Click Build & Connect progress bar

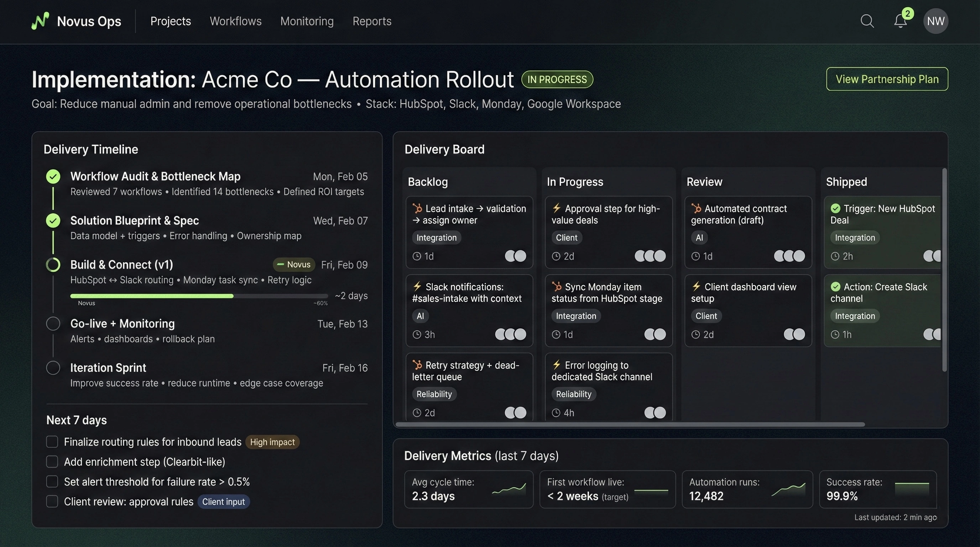[x=199, y=296]
